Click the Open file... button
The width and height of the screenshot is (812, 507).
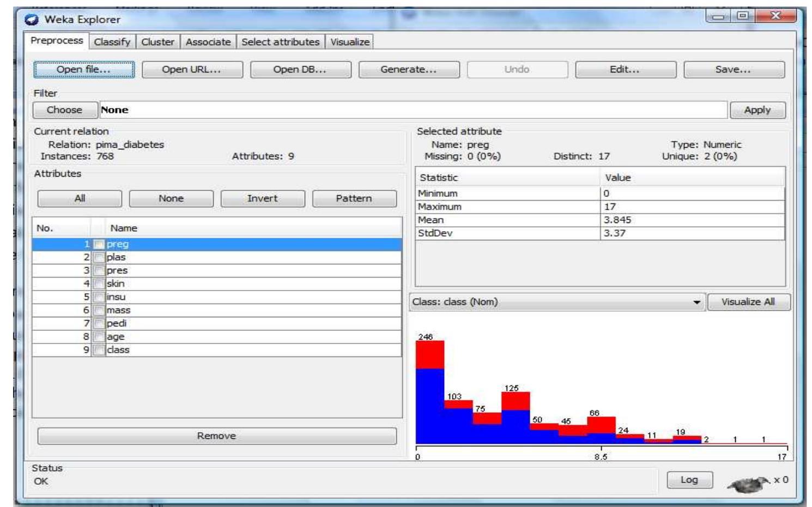click(84, 70)
